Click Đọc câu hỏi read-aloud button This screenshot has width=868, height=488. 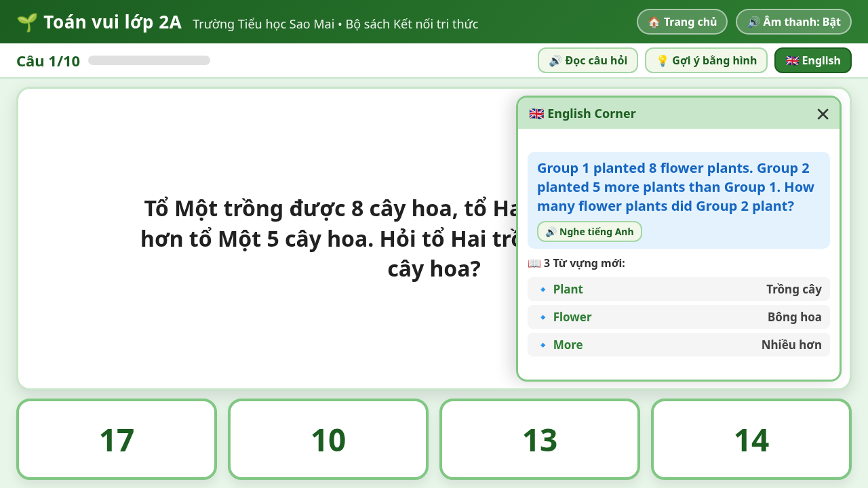588,60
